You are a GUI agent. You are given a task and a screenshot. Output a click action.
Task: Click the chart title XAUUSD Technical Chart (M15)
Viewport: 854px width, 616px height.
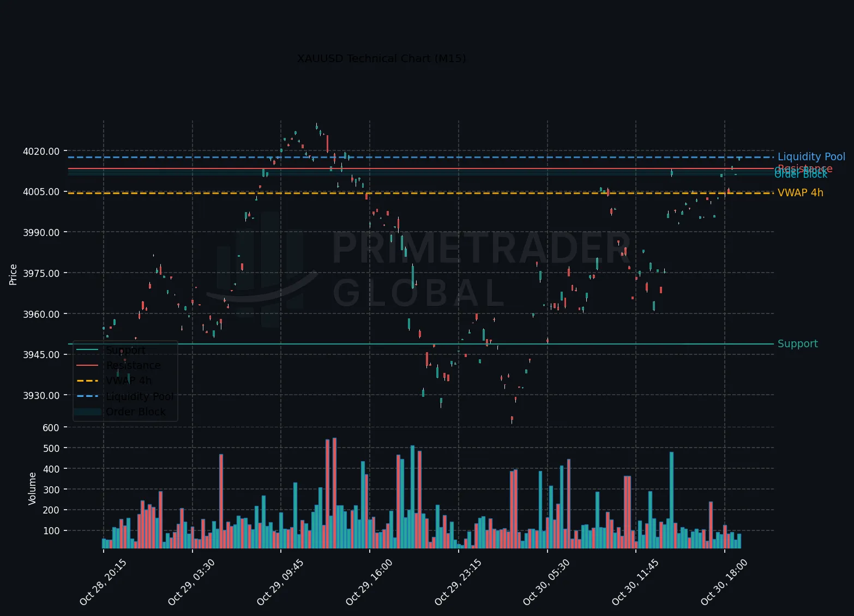381,58
